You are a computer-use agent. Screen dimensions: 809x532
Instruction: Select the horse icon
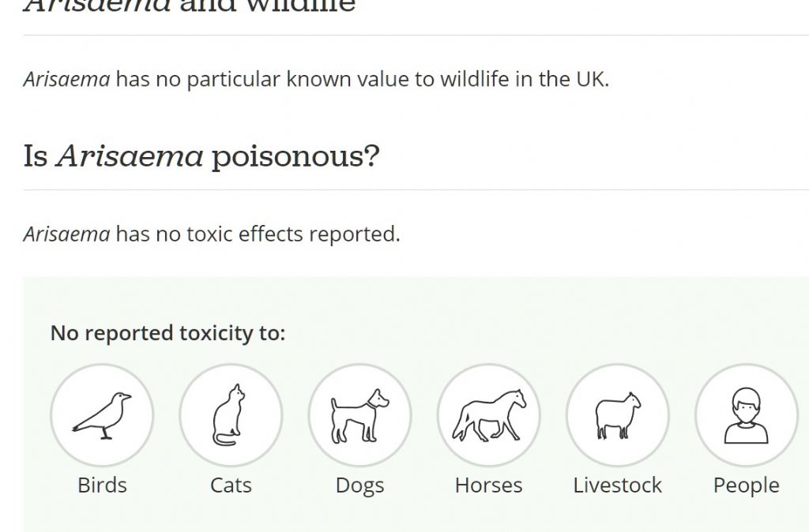(489, 415)
